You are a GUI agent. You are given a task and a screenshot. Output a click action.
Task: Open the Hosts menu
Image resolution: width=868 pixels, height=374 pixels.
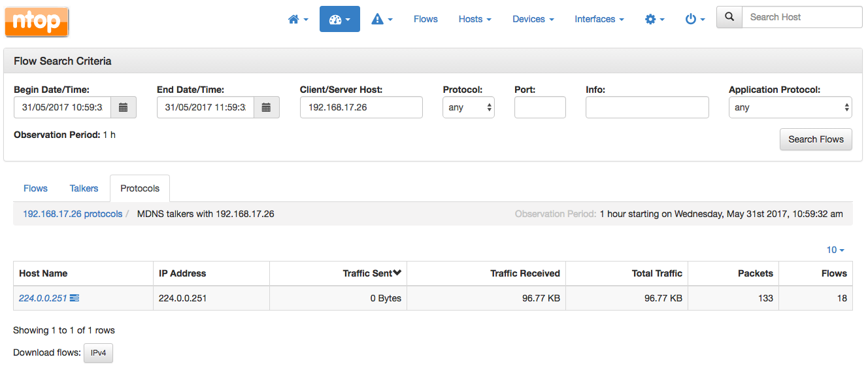tap(475, 20)
